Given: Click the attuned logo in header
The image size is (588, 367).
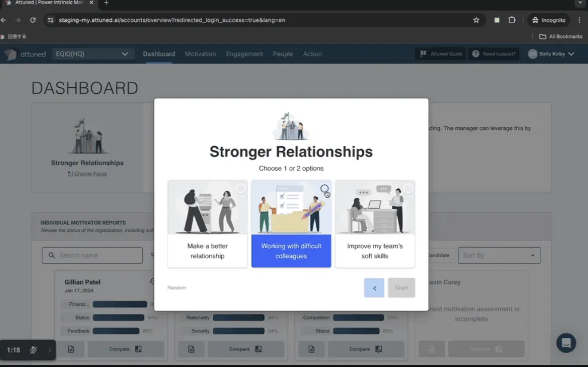Looking at the screenshot, I should tap(25, 54).
